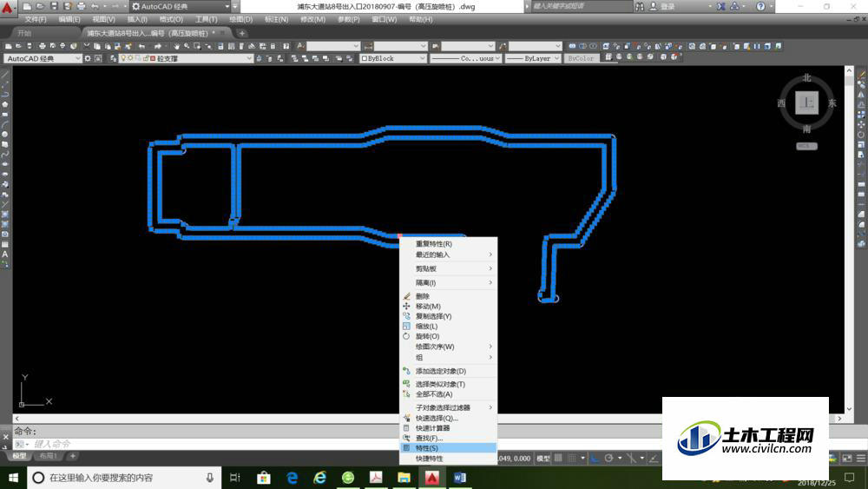Screen dimensions: 868x489
Task: Expand 最近的输入 submenu
Action: pyautogui.click(x=448, y=254)
